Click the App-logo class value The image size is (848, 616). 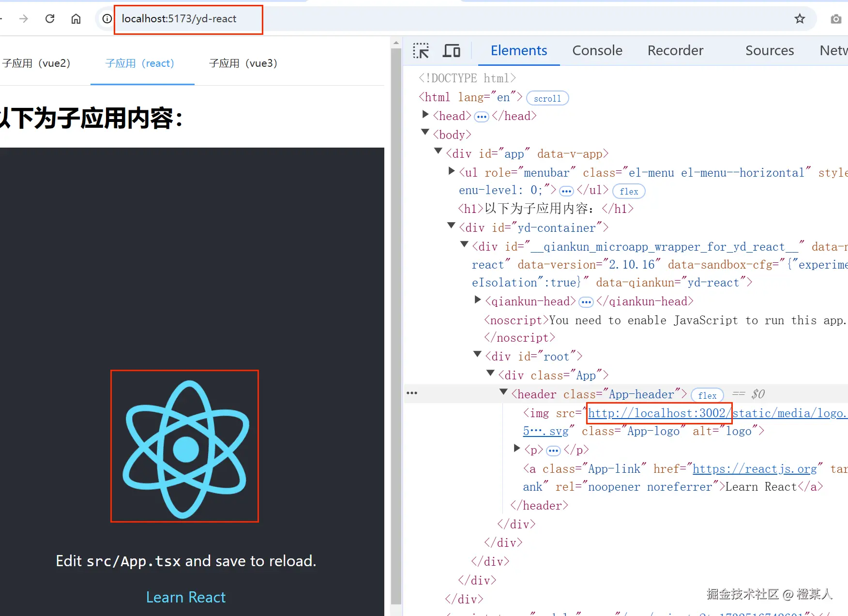click(653, 431)
